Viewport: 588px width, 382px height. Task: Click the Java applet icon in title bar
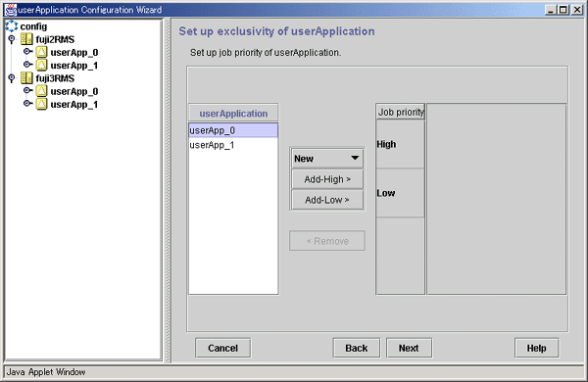coord(11,10)
